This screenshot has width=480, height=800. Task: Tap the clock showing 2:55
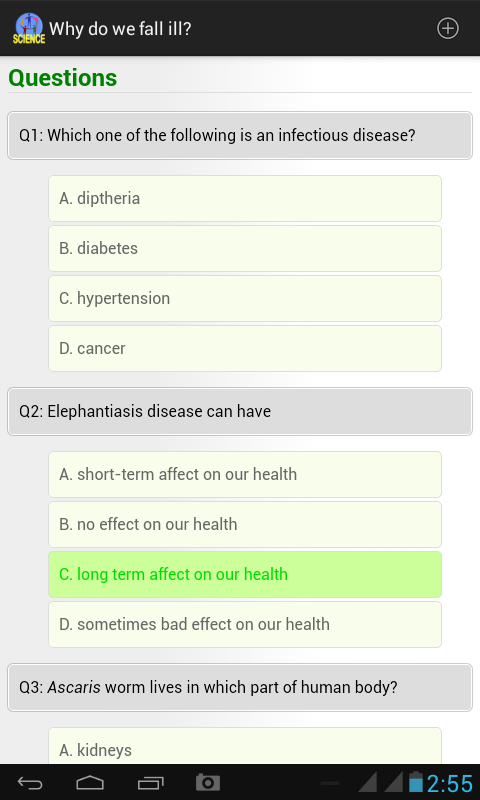(450, 783)
